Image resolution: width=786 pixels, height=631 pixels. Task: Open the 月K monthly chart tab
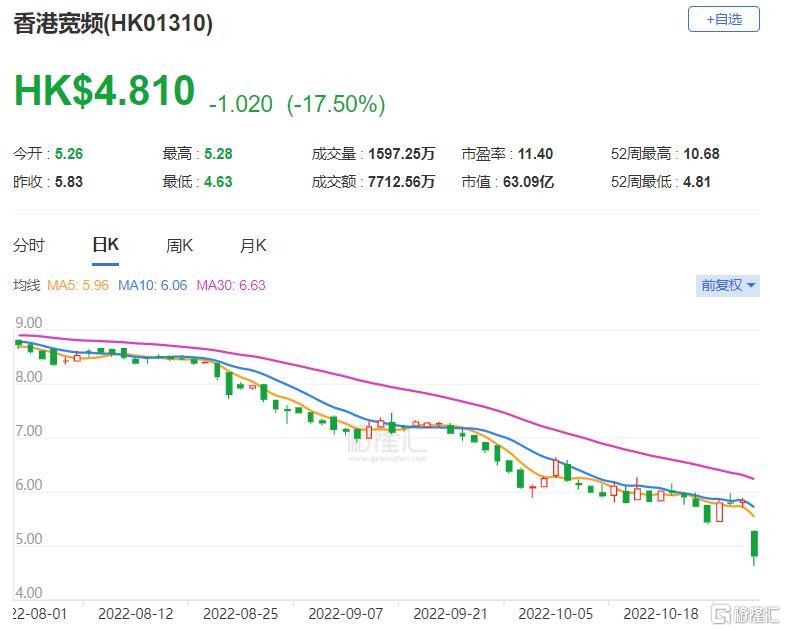(253, 246)
